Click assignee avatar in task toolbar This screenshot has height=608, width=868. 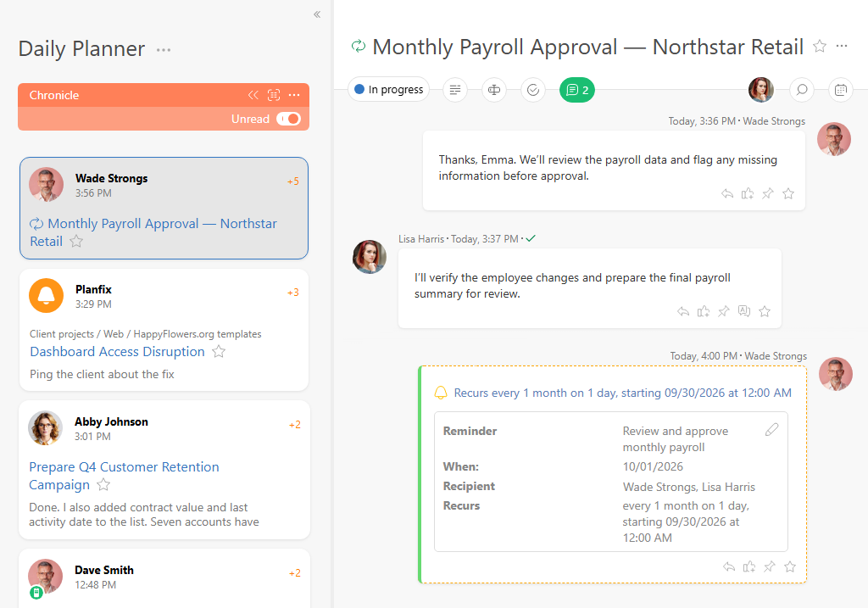(760, 89)
